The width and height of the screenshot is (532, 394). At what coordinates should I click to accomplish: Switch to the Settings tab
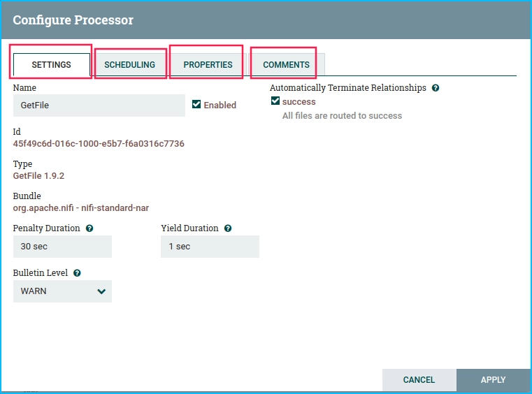click(52, 64)
